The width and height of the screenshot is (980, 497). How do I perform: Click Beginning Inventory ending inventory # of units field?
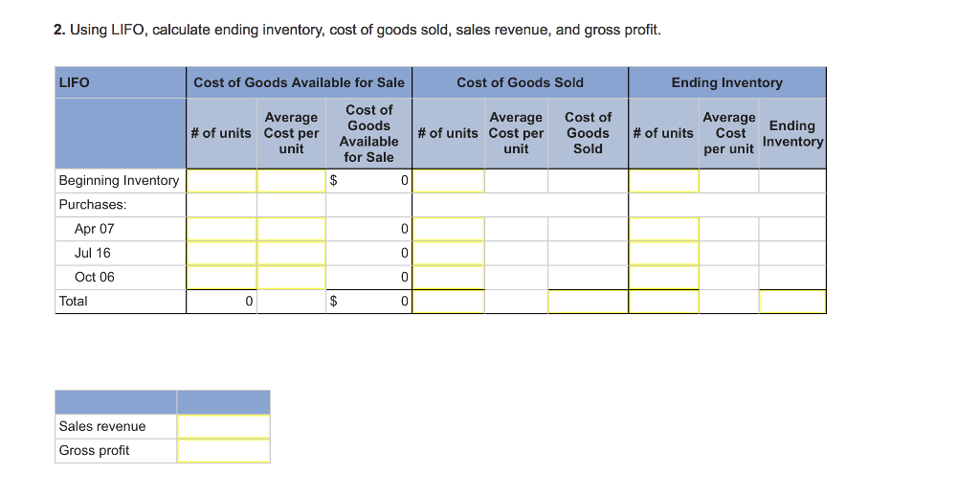tap(664, 181)
